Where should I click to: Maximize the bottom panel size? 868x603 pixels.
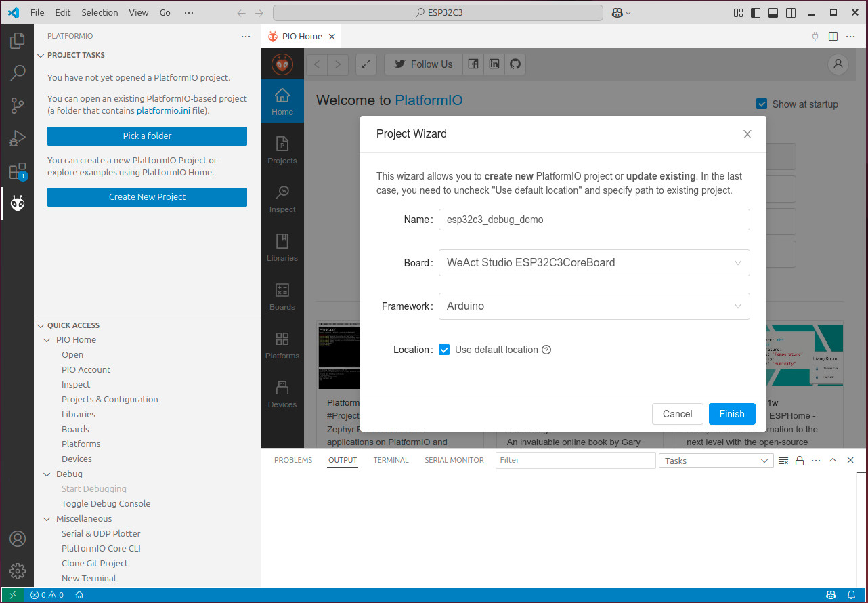coord(833,461)
